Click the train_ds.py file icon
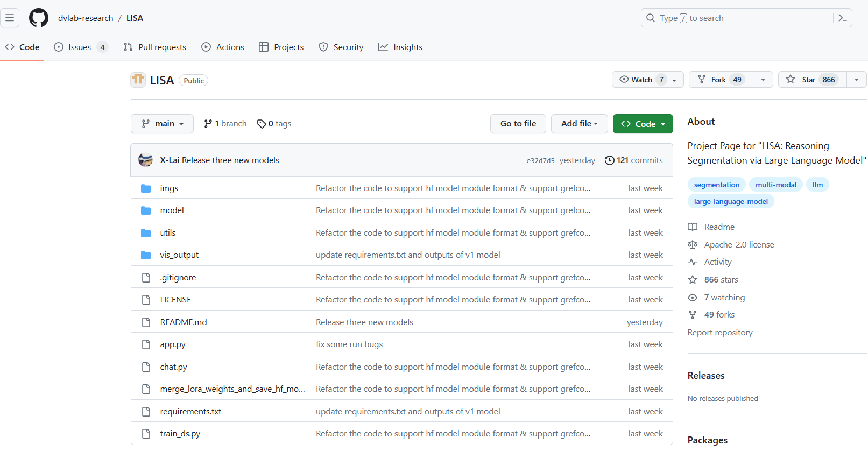868x451 pixels. tap(146, 434)
